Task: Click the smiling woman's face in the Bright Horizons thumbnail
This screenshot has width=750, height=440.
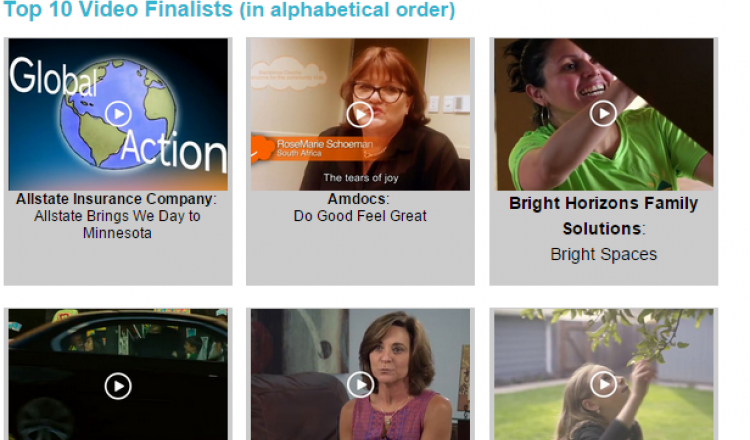Action: click(x=578, y=71)
